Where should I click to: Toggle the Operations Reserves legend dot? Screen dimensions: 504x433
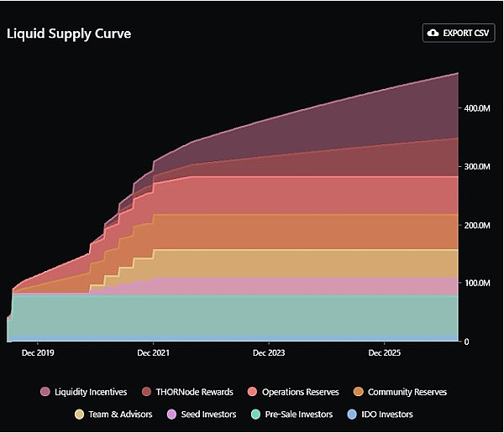point(253,392)
